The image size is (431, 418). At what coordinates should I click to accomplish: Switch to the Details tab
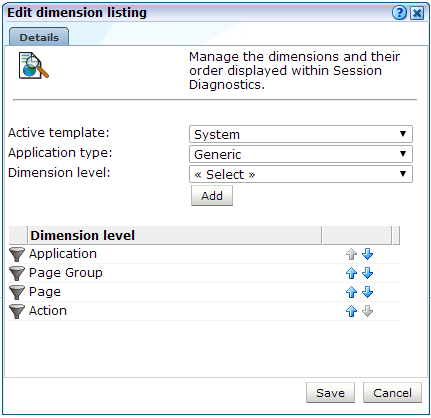click(x=39, y=37)
